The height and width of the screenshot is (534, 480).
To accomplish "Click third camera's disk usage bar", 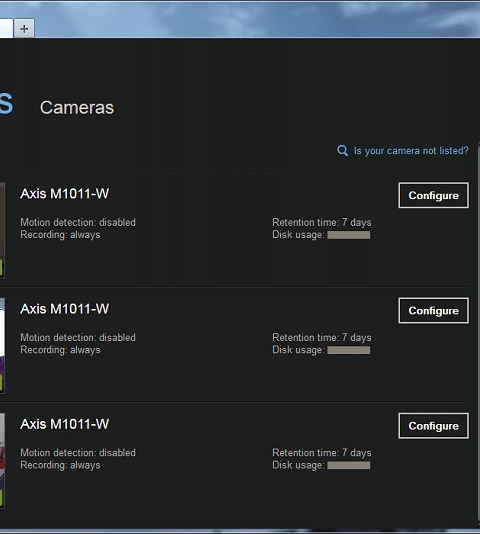I will tap(349, 465).
